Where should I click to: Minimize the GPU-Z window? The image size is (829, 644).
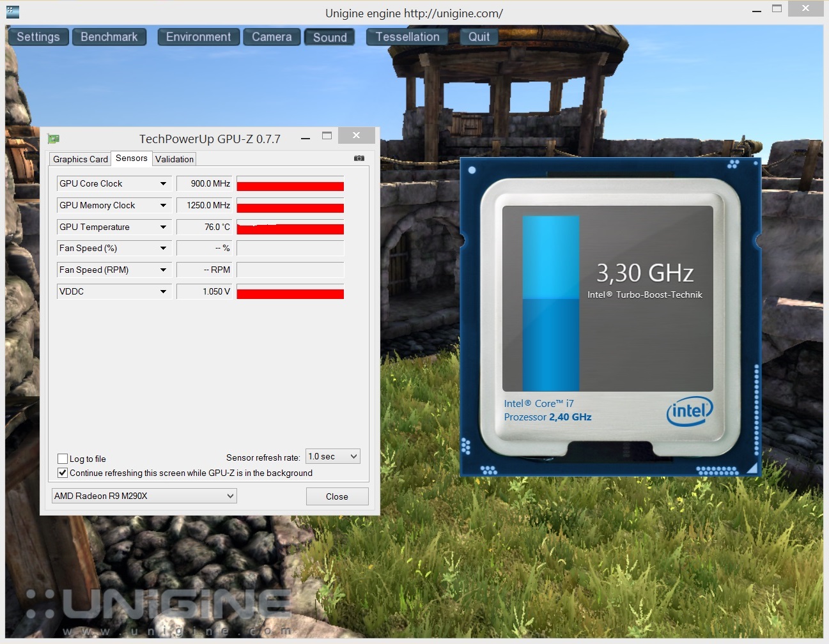306,137
